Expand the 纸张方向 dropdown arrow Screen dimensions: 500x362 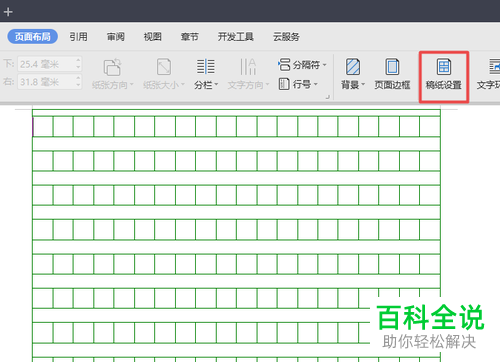pos(132,85)
